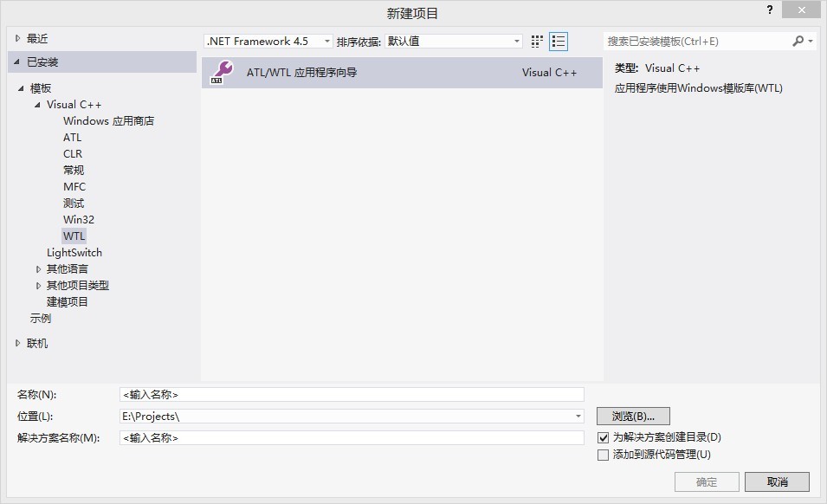This screenshot has width=827, height=504.
Task: Select the 测试 template category
Action: click(x=74, y=203)
